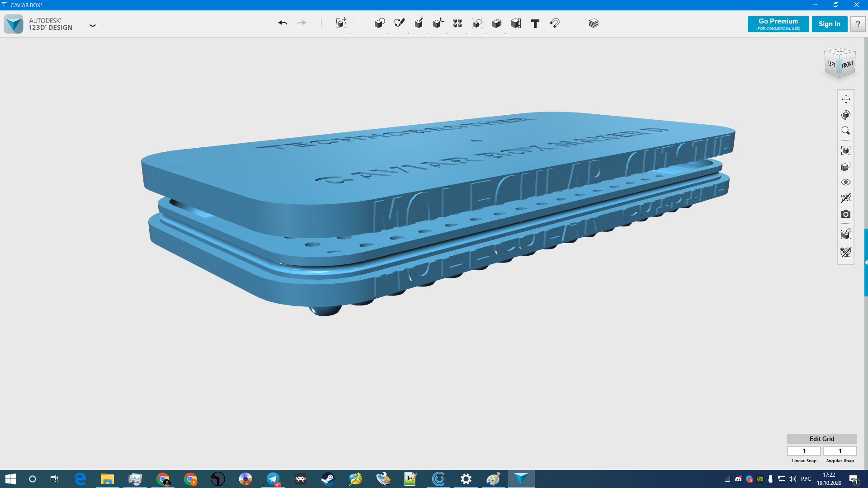Open the Pattern tool

458,23
